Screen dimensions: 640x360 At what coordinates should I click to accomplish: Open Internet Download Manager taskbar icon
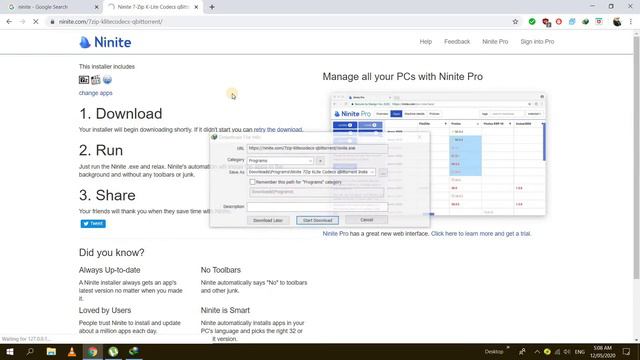[x=134, y=351]
